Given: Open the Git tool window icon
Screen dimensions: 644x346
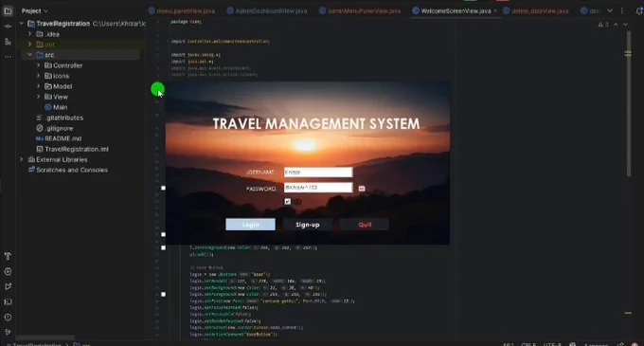Looking at the screenshot, I should [8, 332].
